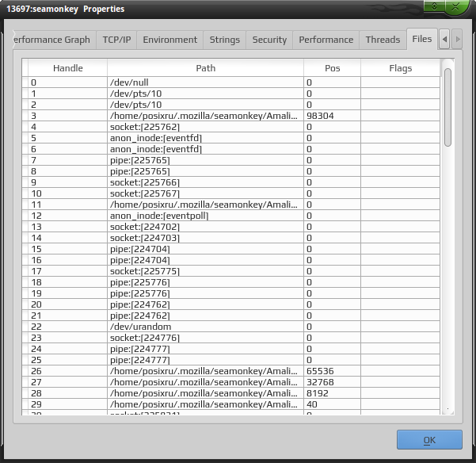This screenshot has width=476, height=463.
Task: Select anon_inode:[eventfd] on handle 5 row
Action: pyautogui.click(x=156, y=138)
